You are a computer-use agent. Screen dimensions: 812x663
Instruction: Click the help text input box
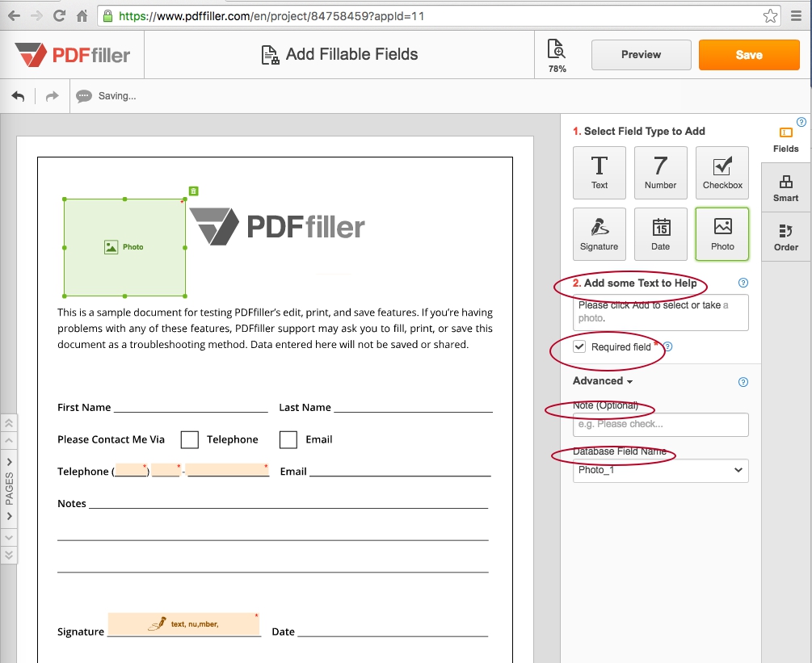pos(660,313)
